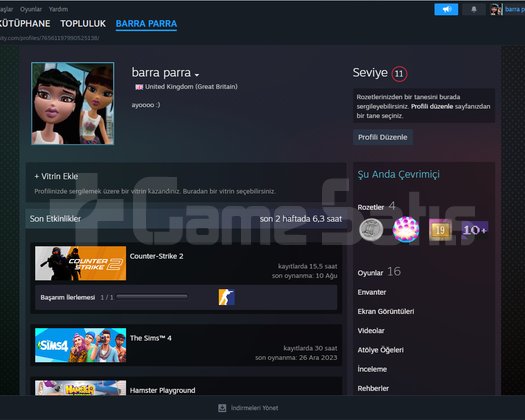Click the Başarım İlerlemesi progress bar
This screenshot has height=420, width=525.
tap(152, 297)
